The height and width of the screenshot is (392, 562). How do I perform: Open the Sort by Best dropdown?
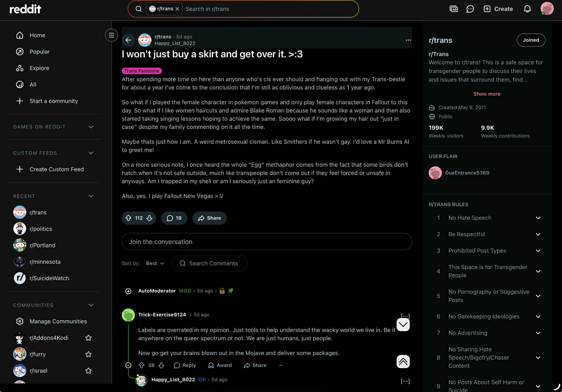155,263
